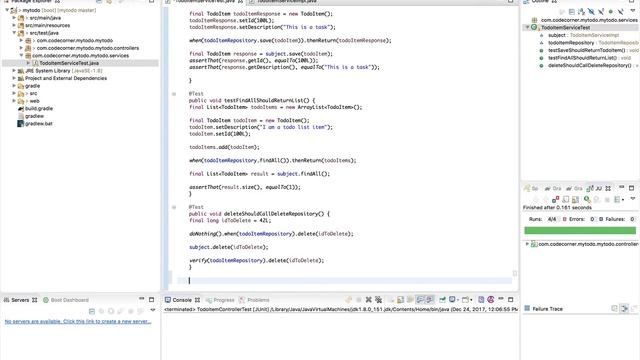Collapse com.codecorner.mytodo.mytodo.services package
This screenshot has height=360, width=640.
22,56
